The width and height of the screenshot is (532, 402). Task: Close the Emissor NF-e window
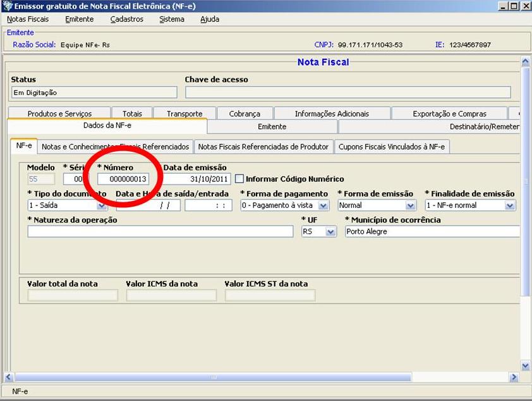[525, 6]
